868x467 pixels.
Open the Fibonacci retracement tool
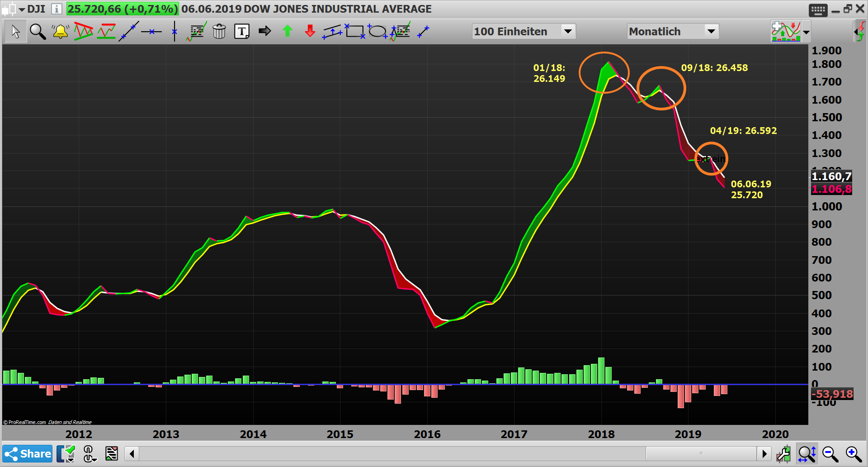coord(197,32)
